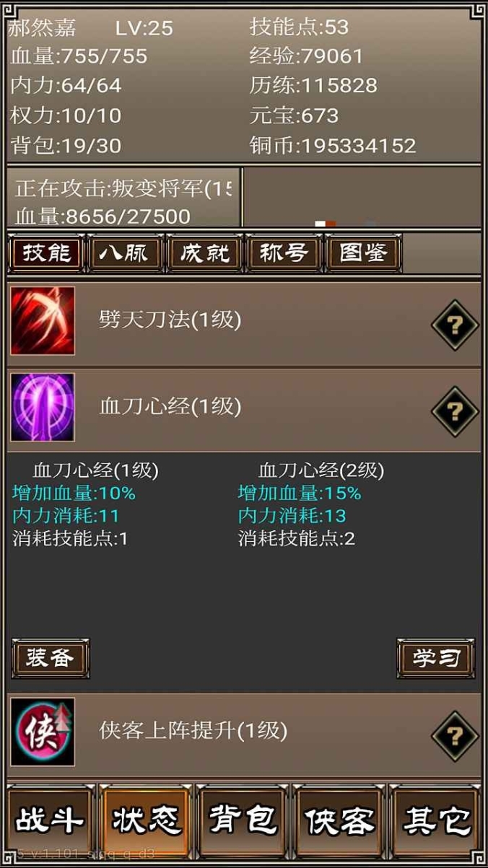
Task: Open the 背包 inventory
Action: coord(243,820)
